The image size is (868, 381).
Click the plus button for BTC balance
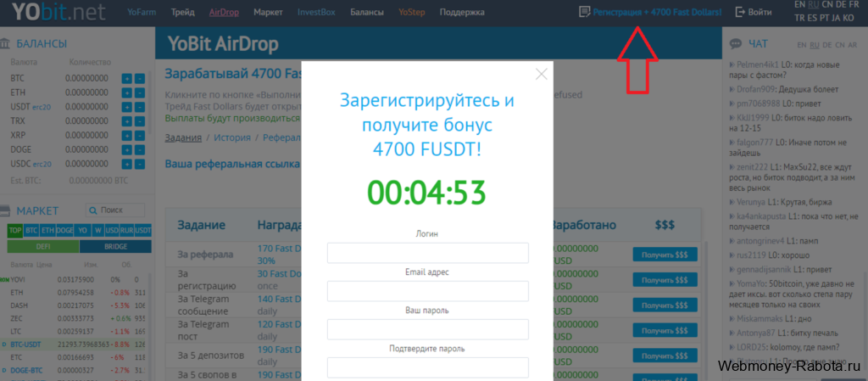point(127,78)
